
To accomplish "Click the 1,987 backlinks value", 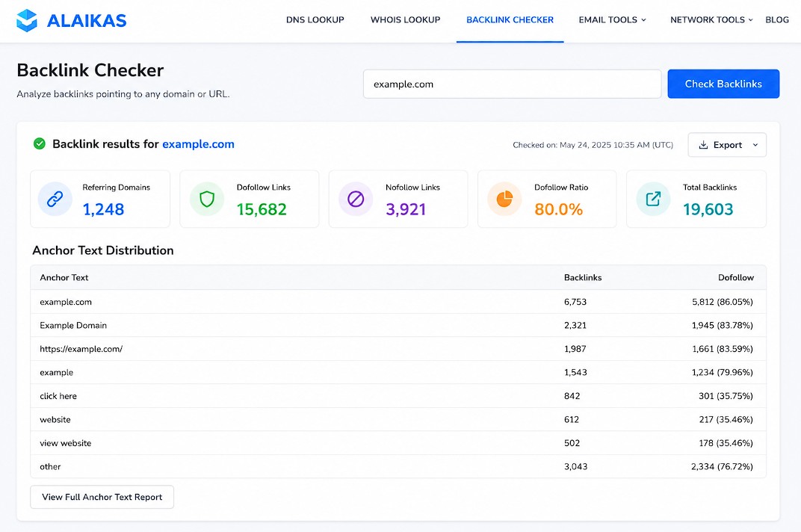I will (575, 349).
